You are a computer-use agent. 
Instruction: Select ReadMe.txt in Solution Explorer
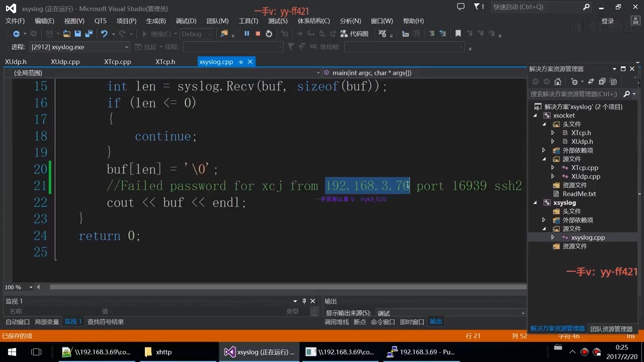(579, 194)
